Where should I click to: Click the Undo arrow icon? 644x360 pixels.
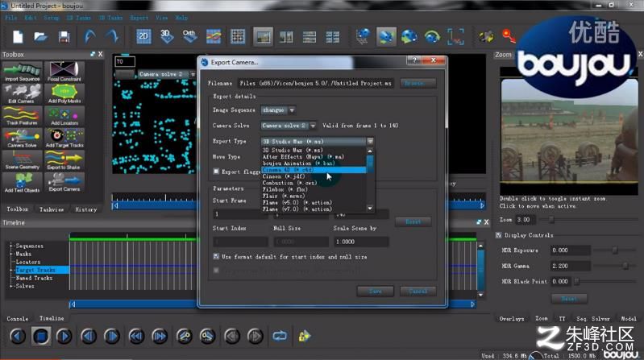(89, 36)
